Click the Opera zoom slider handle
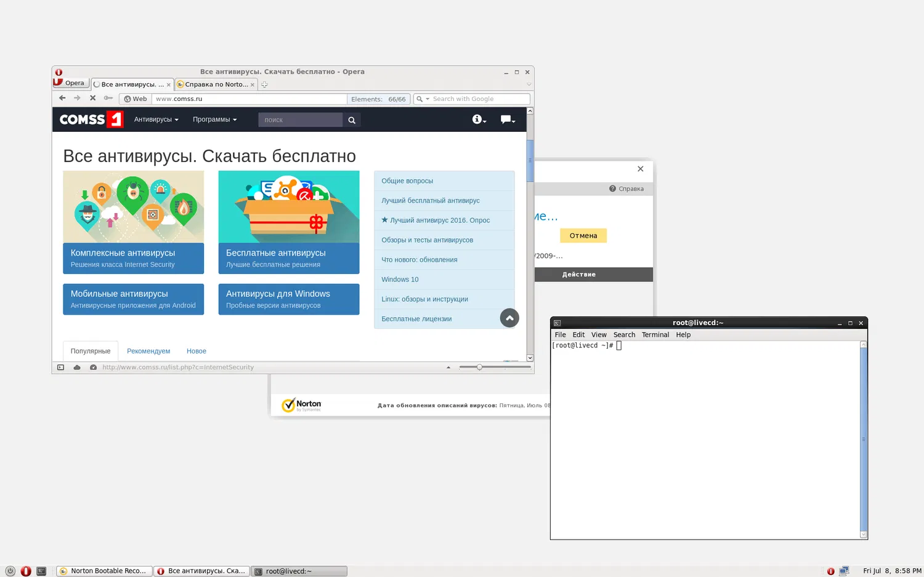 coord(479,367)
